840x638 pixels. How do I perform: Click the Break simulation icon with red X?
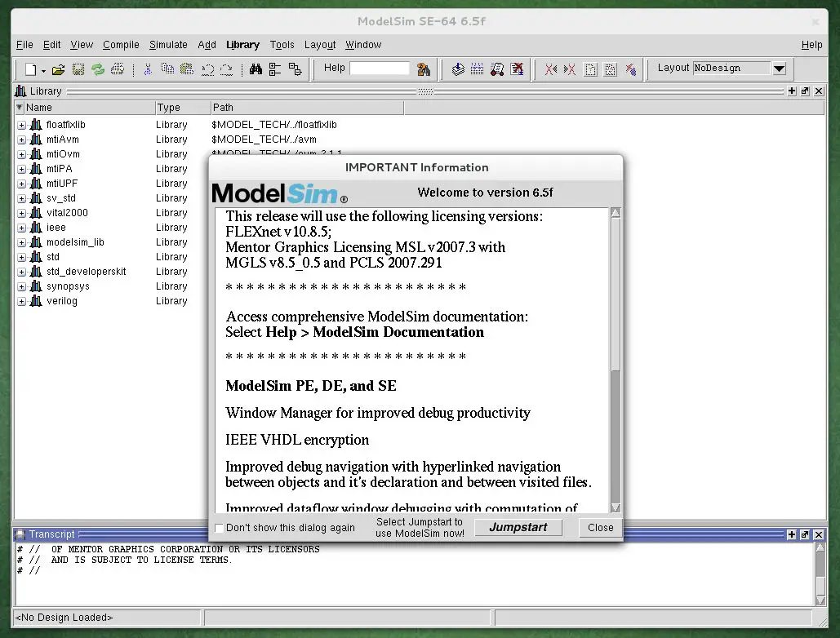(x=517, y=69)
